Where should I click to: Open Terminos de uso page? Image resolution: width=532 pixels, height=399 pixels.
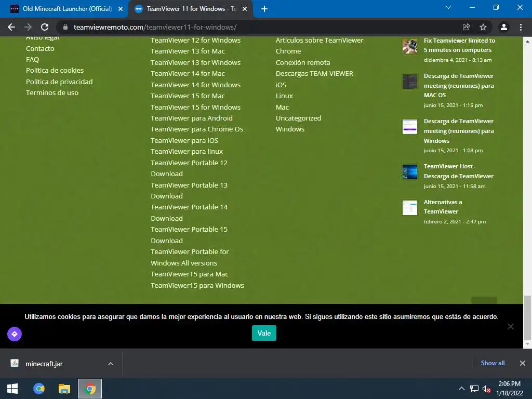[x=52, y=92]
